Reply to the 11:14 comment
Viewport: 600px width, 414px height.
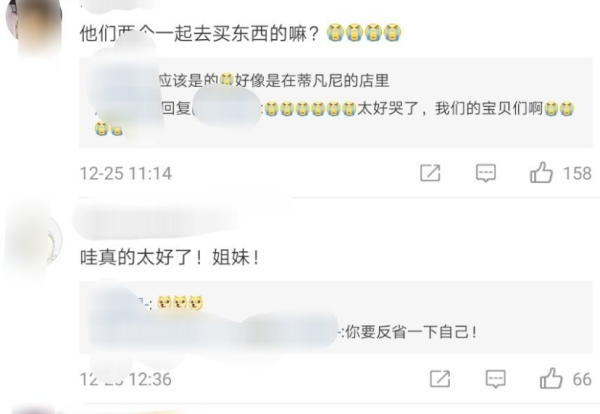coord(486,173)
